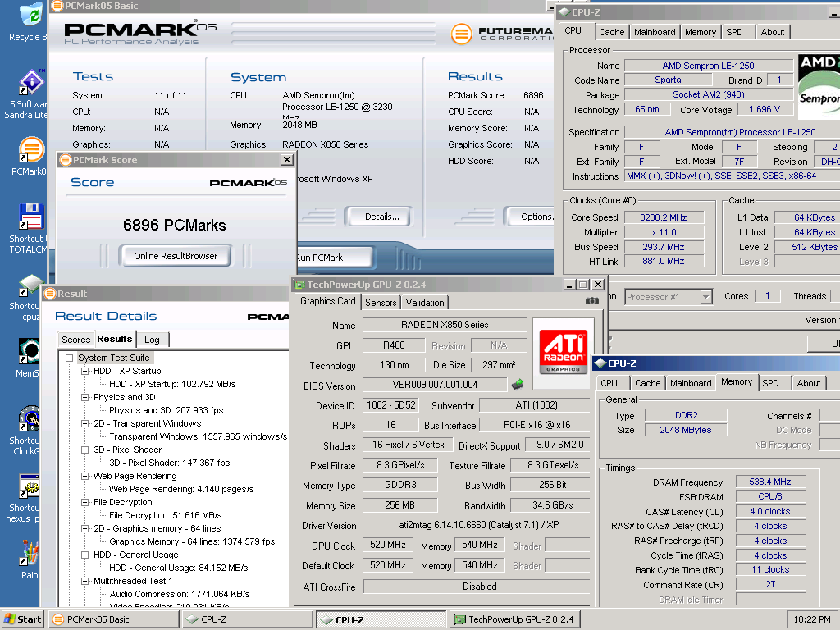Close the PCMark Score dialog
This screenshot has width=840, height=630.
coord(287,160)
